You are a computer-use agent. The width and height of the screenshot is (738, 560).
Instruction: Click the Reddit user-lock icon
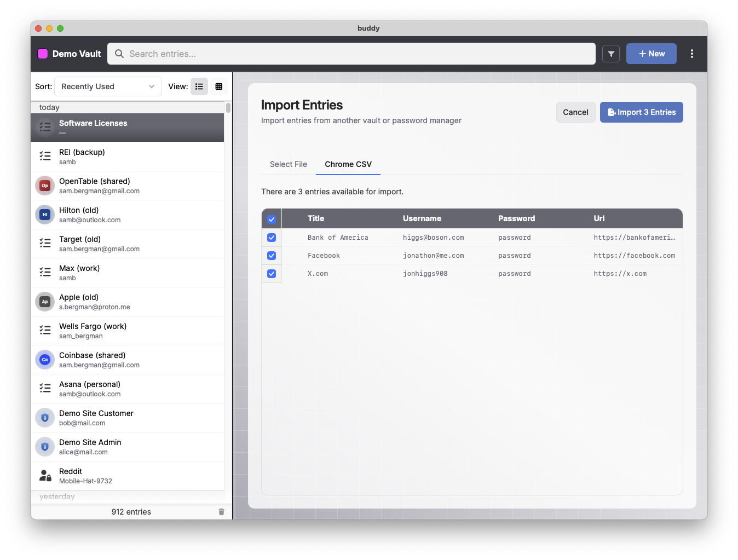[45, 476]
